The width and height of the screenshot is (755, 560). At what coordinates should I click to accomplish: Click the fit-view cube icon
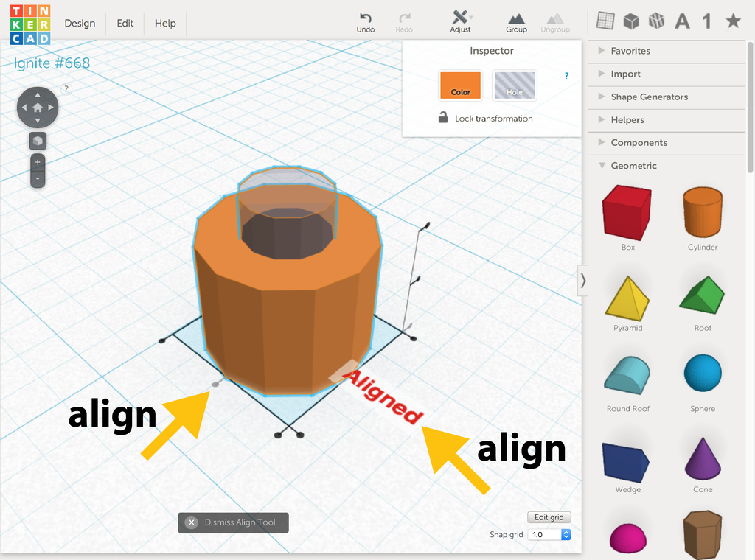click(x=38, y=141)
